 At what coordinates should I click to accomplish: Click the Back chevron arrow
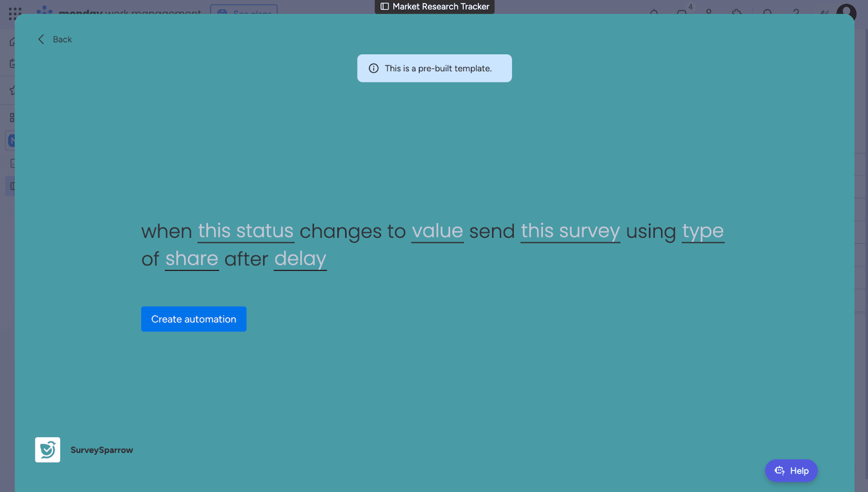(x=41, y=39)
